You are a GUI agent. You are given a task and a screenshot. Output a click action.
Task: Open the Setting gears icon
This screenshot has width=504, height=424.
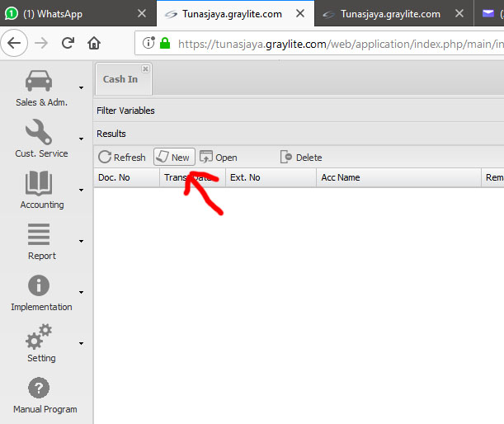pyautogui.click(x=40, y=337)
